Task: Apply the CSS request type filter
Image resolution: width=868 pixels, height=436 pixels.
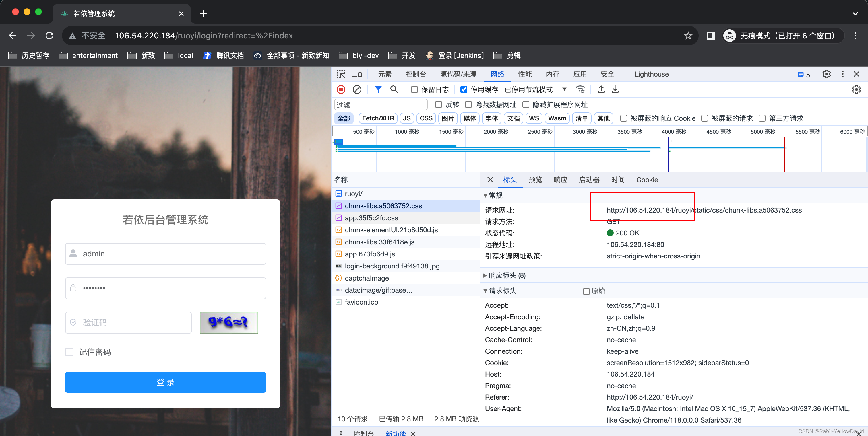Action: (x=426, y=118)
